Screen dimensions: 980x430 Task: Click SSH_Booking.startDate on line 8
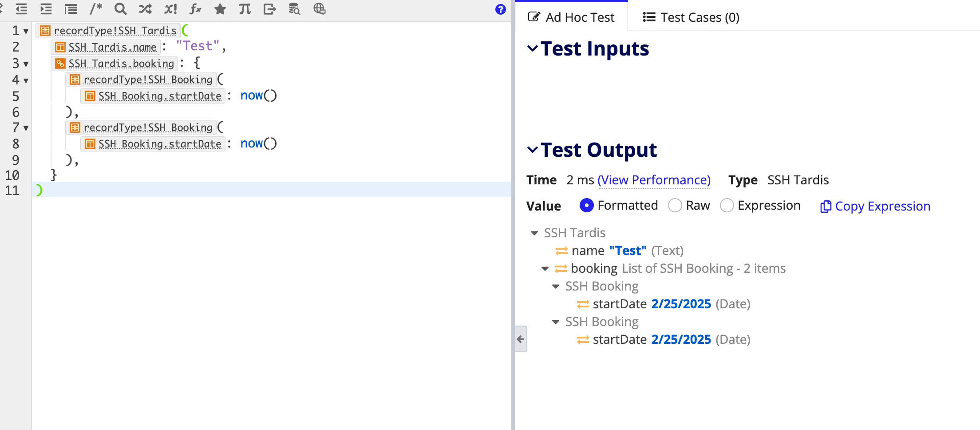tap(160, 144)
